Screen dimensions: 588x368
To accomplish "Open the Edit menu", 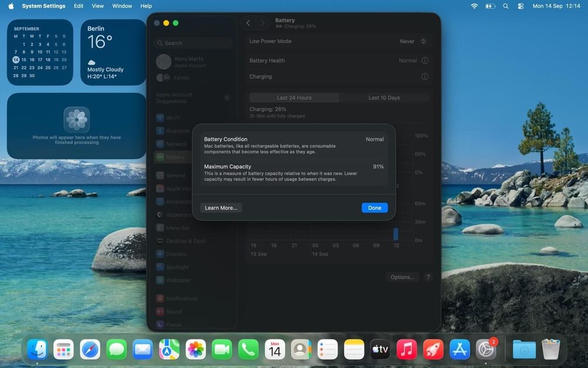I will point(78,6).
